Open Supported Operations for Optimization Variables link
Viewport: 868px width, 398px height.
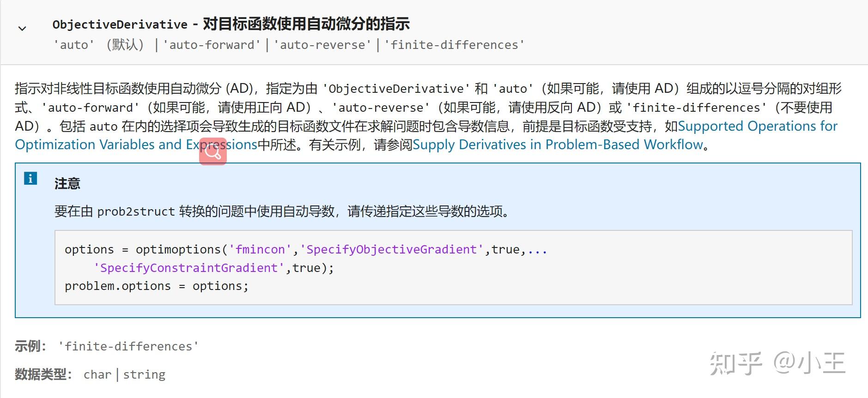pos(757,126)
